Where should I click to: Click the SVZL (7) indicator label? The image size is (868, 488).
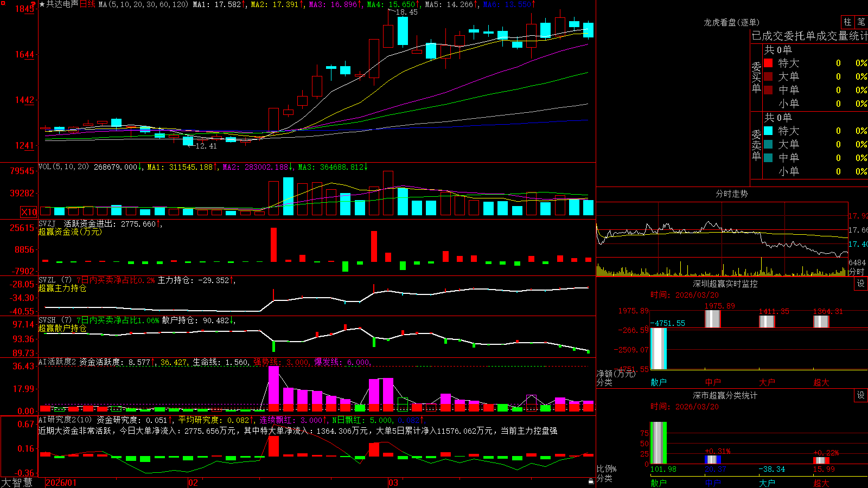[x=55, y=280]
